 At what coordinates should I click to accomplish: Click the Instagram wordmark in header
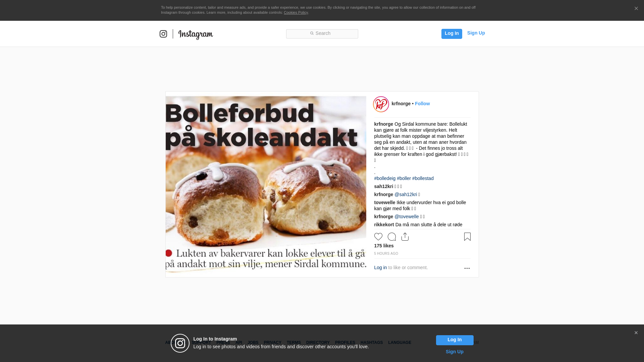(x=196, y=34)
